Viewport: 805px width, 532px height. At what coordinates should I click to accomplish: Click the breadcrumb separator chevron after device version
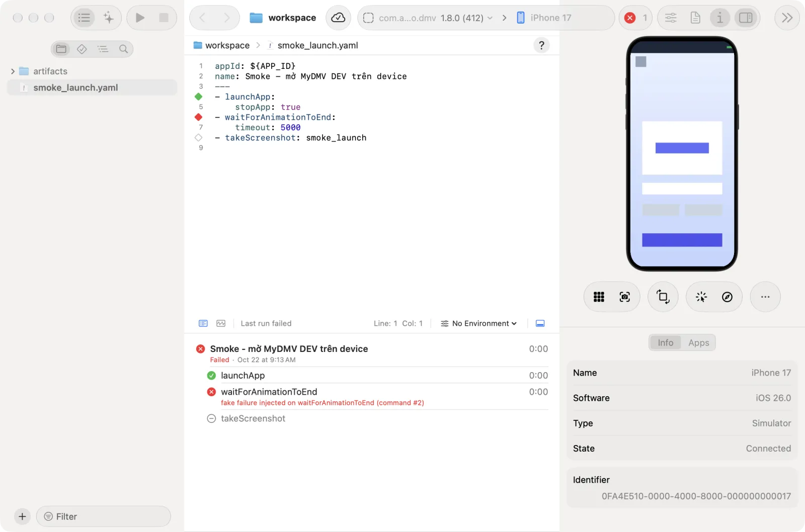tap(504, 18)
